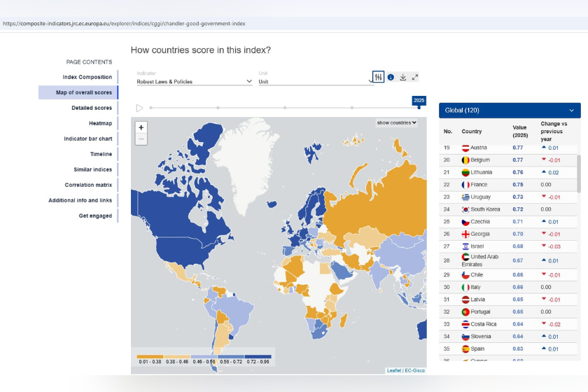
Task: Click the Georgia flag icon
Action: 465,234
